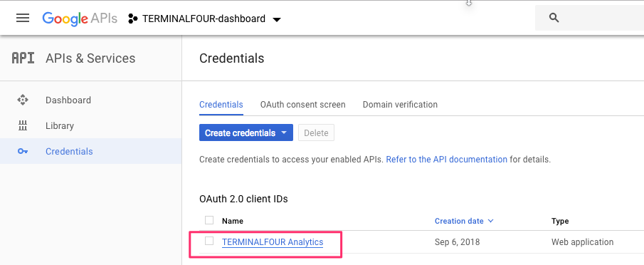Image resolution: width=644 pixels, height=265 pixels.
Task: Open the TERMINALFOUR Analytics client link
Action: (273, 242)
